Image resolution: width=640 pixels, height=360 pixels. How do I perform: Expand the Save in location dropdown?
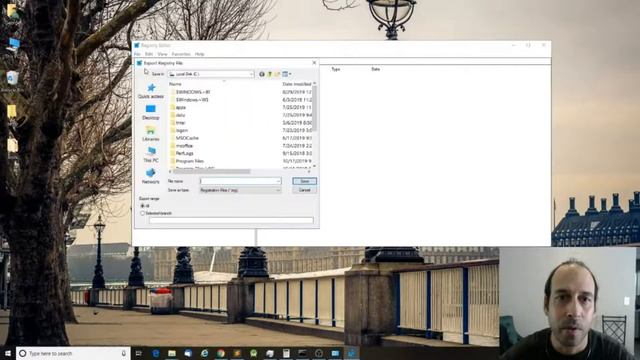click(251, 74)
